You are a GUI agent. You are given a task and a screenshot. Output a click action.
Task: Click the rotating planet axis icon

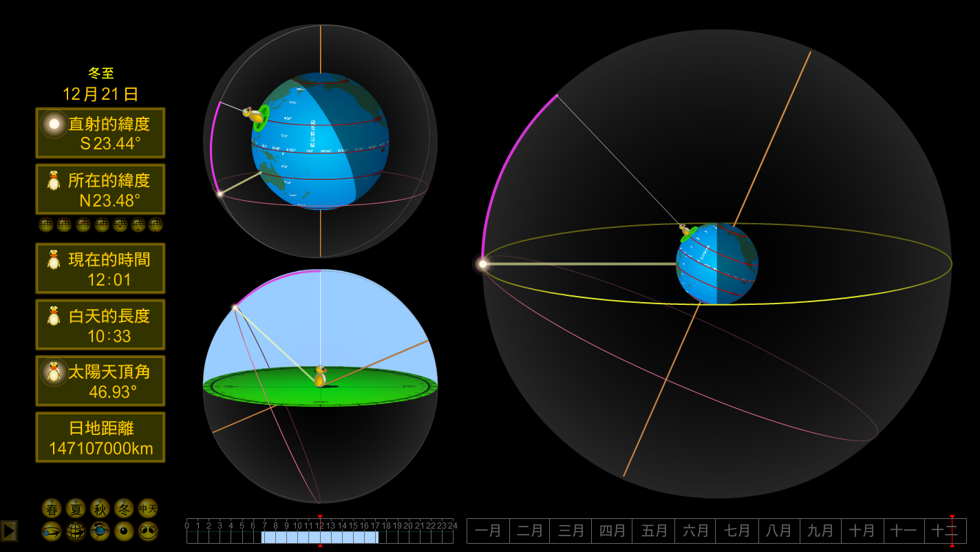[100, 531]
